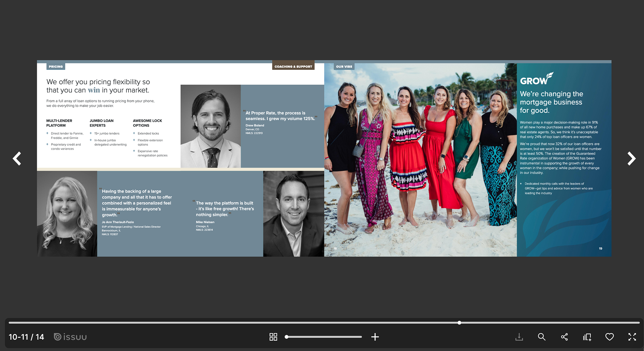
Task: Click the zoom in plus icon
Action: 375,337
